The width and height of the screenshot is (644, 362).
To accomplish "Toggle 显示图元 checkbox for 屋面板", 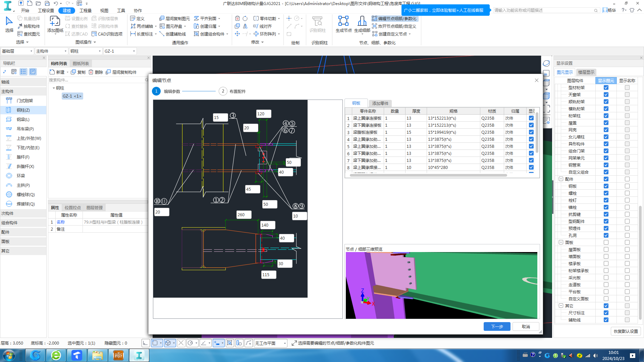I will 606,249.
